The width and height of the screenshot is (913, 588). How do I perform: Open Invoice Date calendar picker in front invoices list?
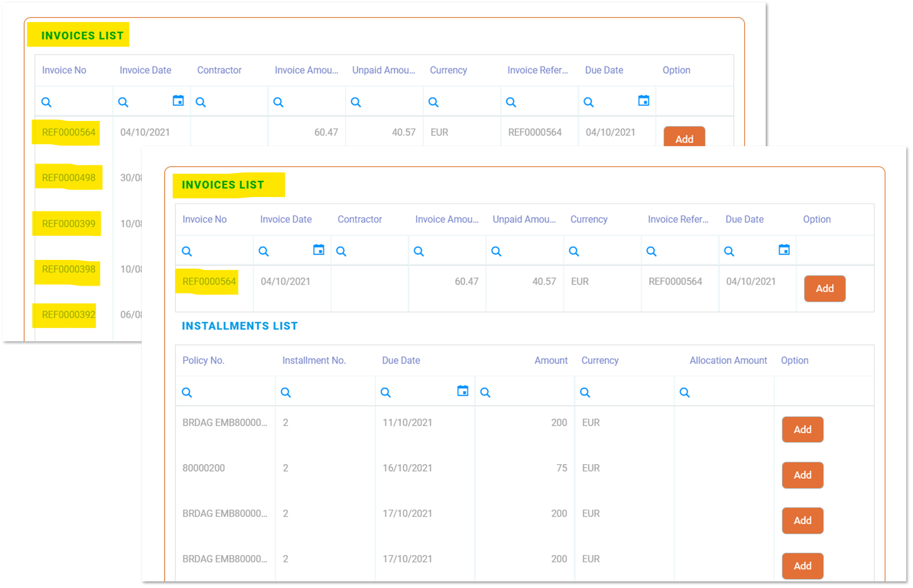319,250
